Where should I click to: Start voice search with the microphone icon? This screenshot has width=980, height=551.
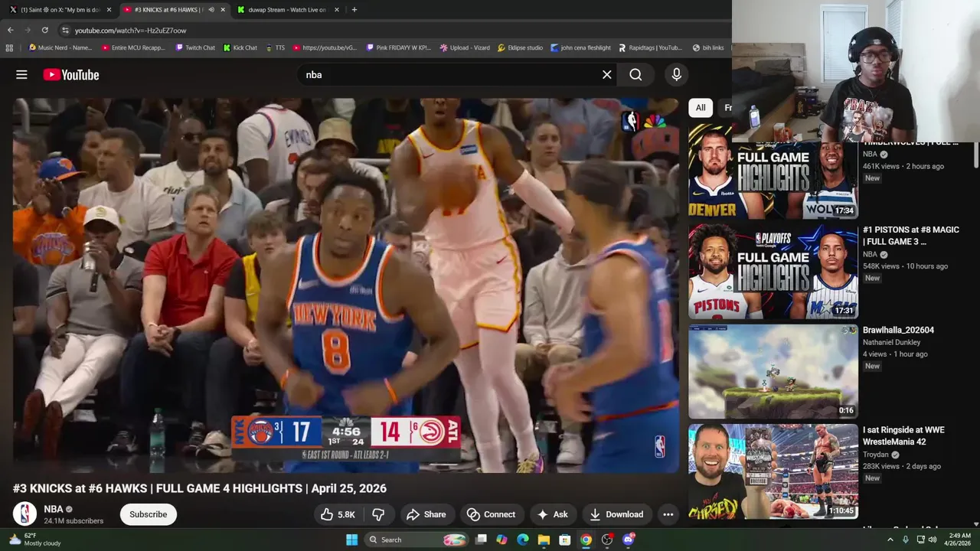pyautogui.click(x=676, y=74)
